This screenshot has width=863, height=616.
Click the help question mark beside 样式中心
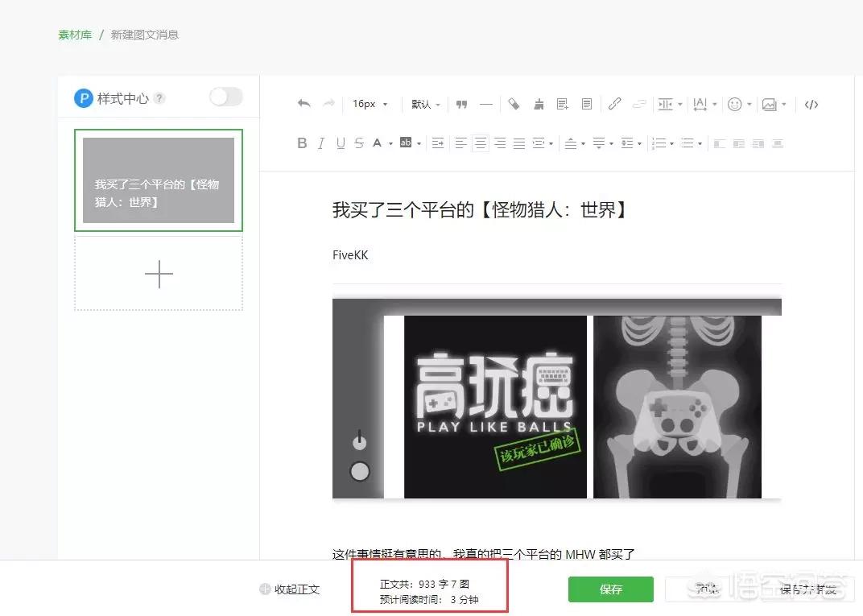(159, 98)
